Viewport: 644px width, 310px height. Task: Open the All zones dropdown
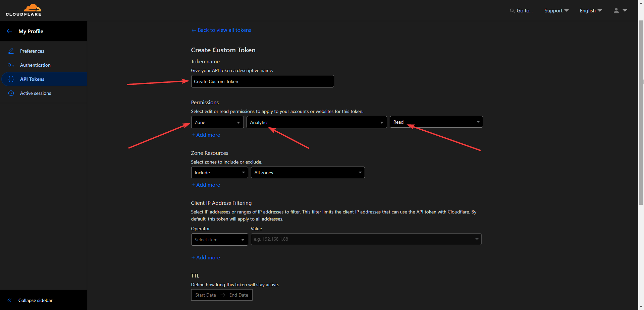(x=307, y=173)
